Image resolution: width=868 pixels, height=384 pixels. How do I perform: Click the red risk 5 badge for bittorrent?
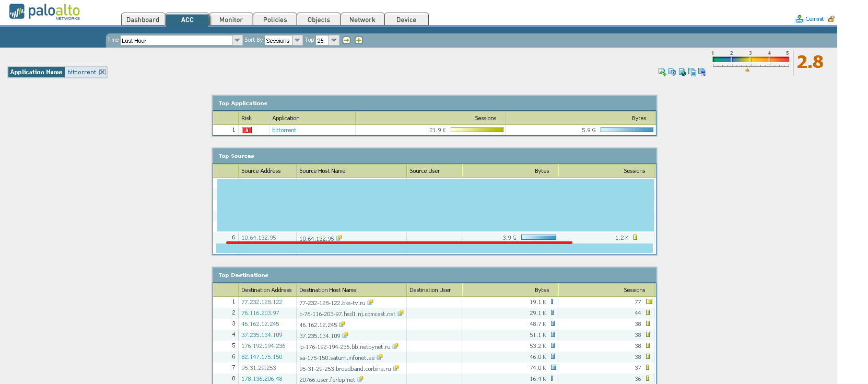(247, 130)
